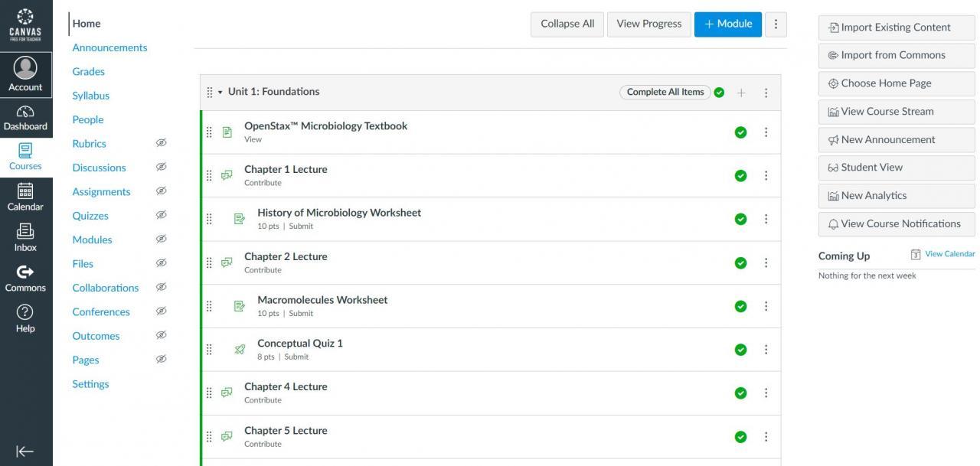This screenshot has height=466, width=980.
Task: Go to Grades in course navigation
Action: pos(89,71)
